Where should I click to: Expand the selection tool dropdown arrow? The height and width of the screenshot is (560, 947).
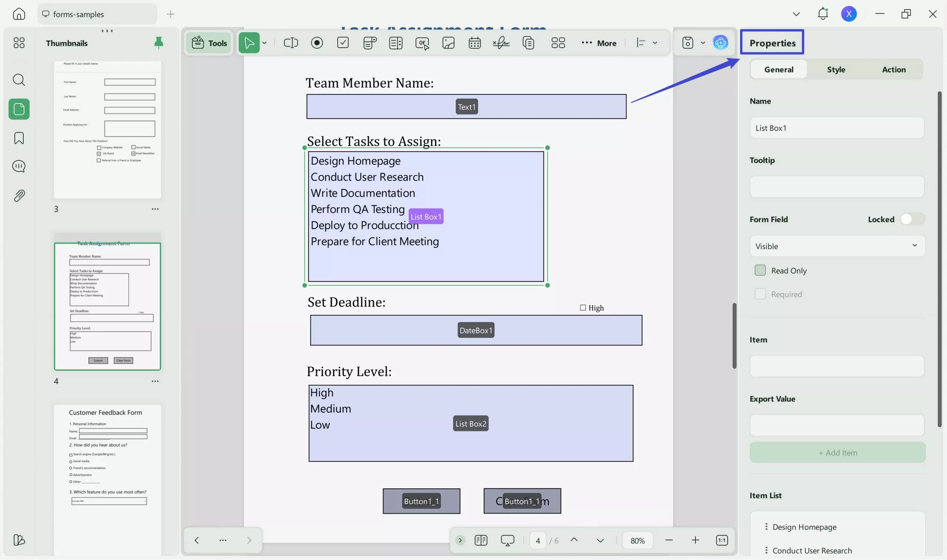[x=264, y=43]
